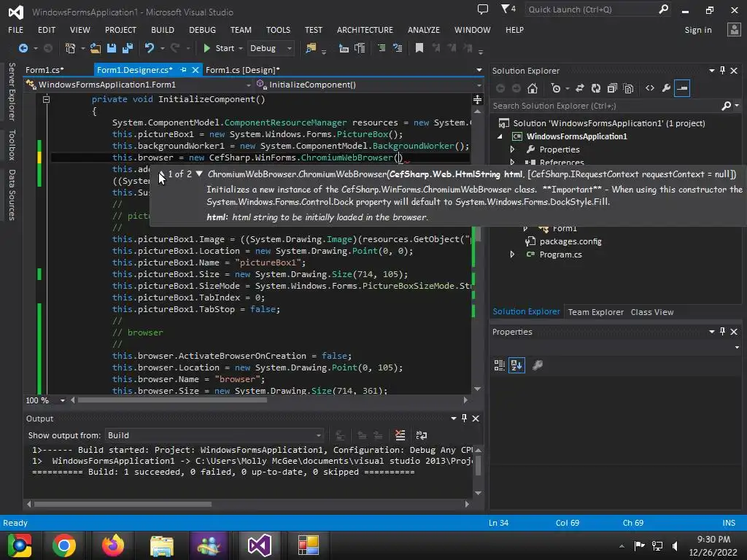Viewport: 747px width, 560px height.
Task: Click the Open File folder icon
Action: point(96,48)
